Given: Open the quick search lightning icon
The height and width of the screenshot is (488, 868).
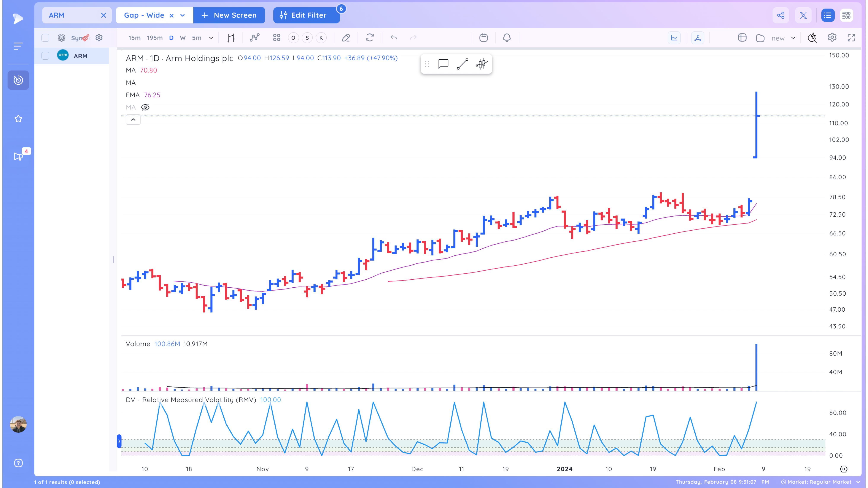Looking at the screenshot, I should pos(812,38).
